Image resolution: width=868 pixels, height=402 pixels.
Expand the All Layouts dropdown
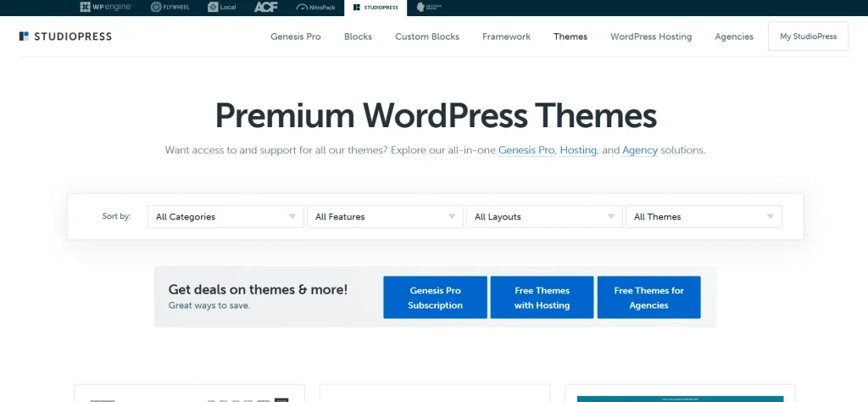(545, 216)
